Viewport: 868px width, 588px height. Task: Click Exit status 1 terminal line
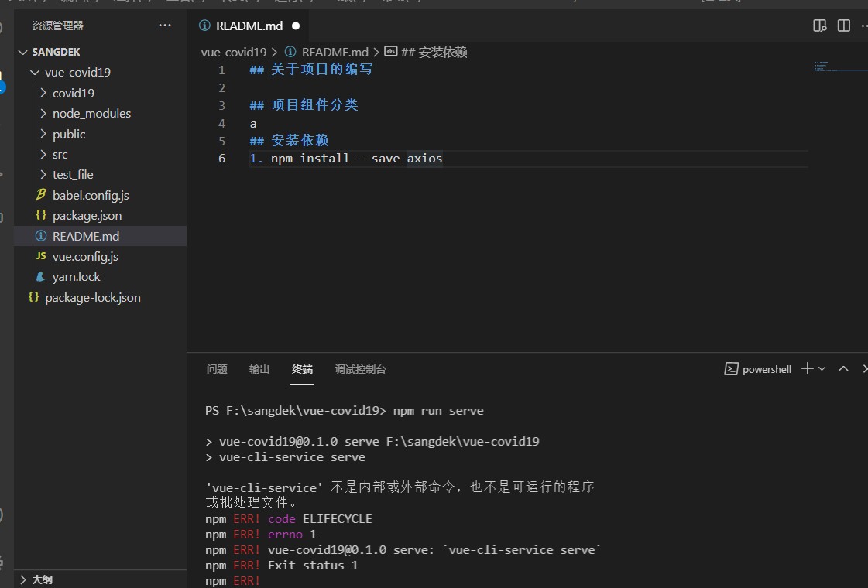tap(313, 566)
